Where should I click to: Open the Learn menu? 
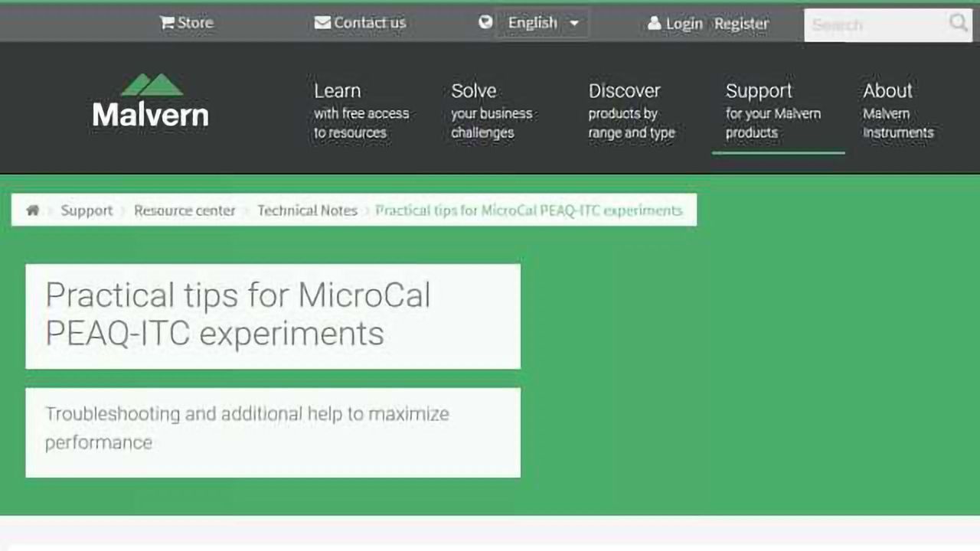[x=361, y=111]
